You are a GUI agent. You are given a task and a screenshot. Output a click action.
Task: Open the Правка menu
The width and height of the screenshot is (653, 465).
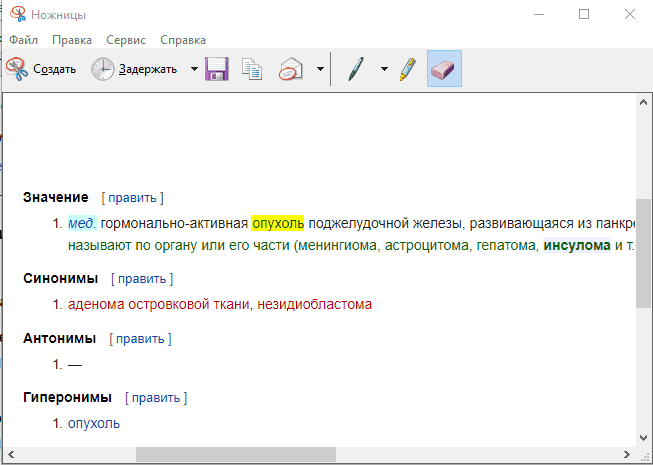click(72, 40)
